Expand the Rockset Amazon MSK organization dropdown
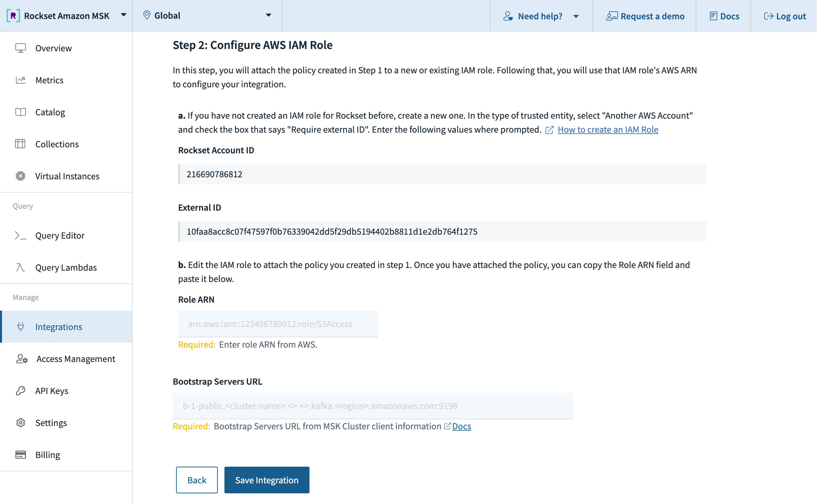The height and width of the screenshot is (504, 817). (123, 15)
